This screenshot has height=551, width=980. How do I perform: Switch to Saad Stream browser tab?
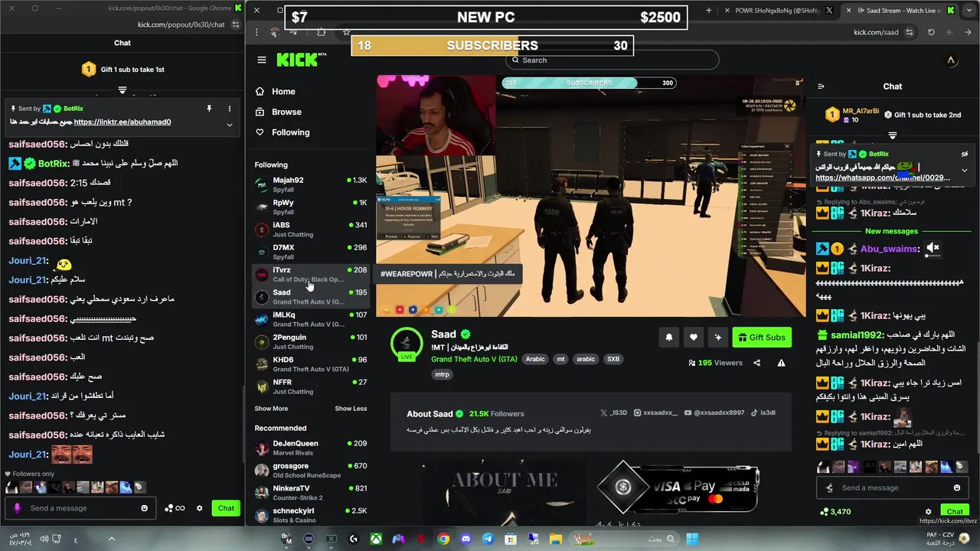click(900, 11)
